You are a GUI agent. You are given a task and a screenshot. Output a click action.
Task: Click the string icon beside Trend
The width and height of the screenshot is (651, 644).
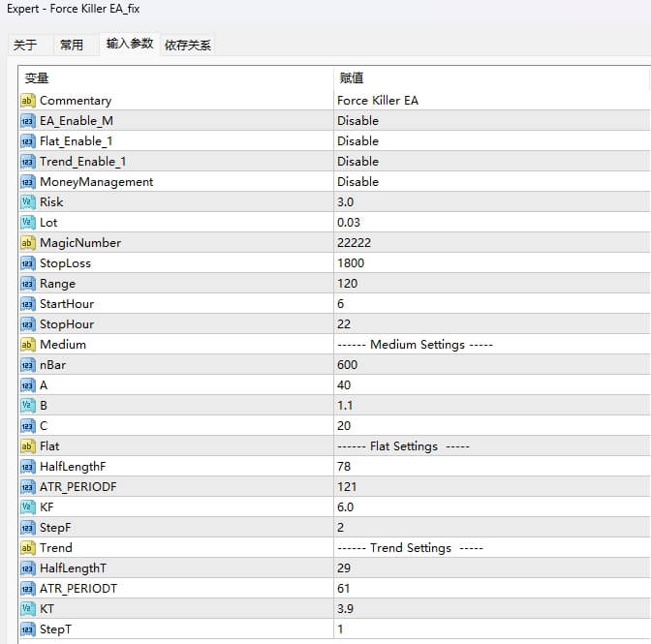[x=27, y=548]
